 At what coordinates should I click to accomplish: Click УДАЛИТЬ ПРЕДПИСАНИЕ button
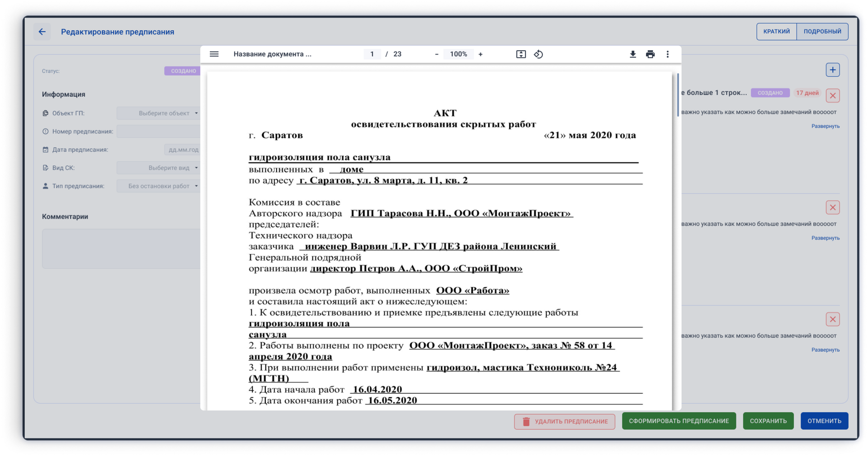[564, 421]
